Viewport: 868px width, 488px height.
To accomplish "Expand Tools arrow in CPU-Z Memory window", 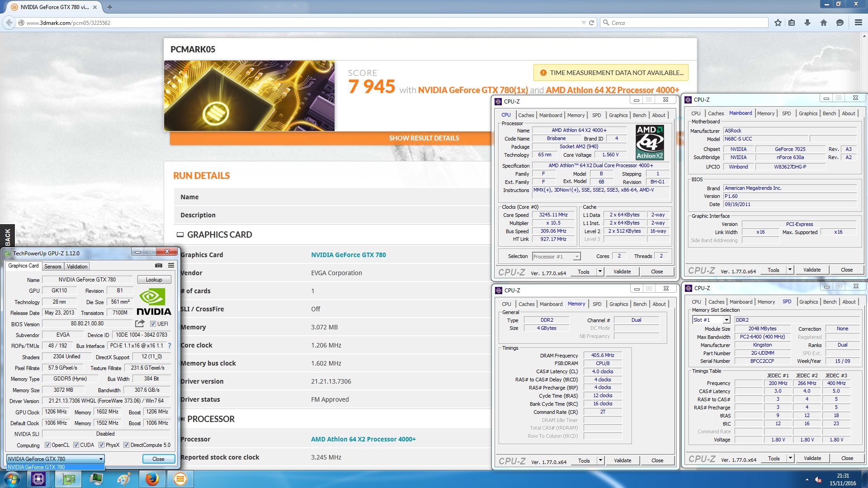I will coord(600,460).
